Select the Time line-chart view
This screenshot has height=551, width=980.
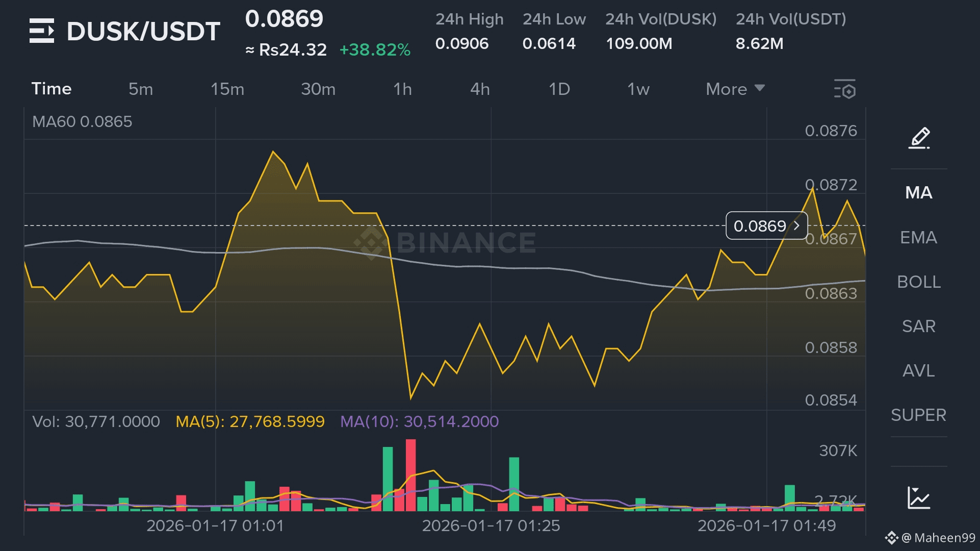51,89
